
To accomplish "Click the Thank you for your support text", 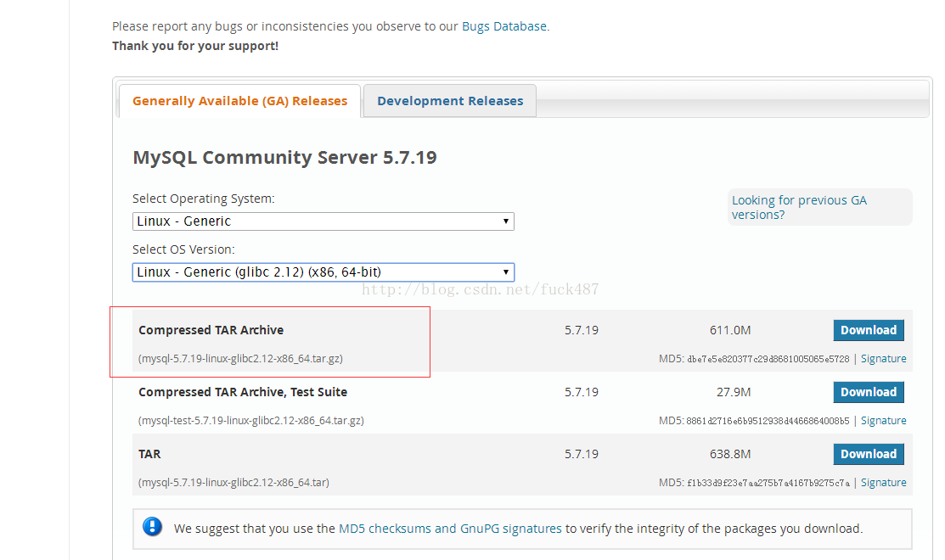I will tap(195, 47).
